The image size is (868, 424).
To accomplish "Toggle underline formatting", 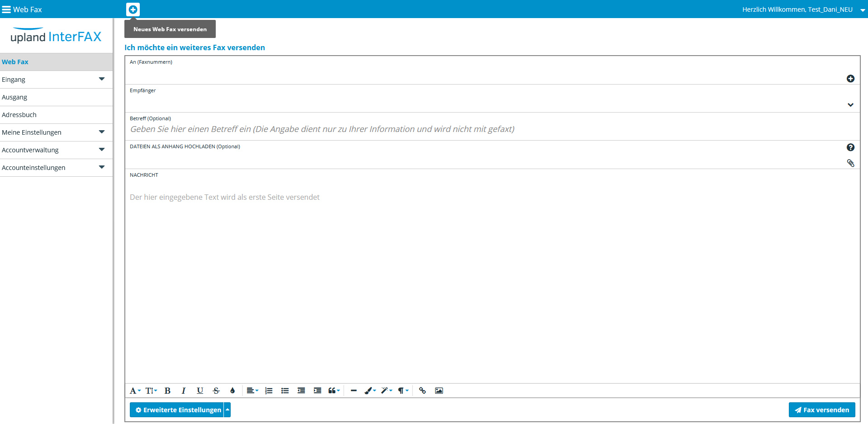I will (200, 391).
